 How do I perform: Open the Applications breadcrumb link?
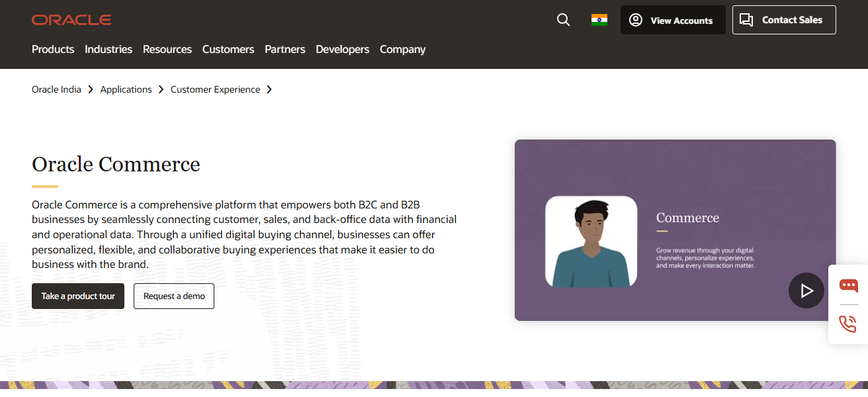(126, 89)
